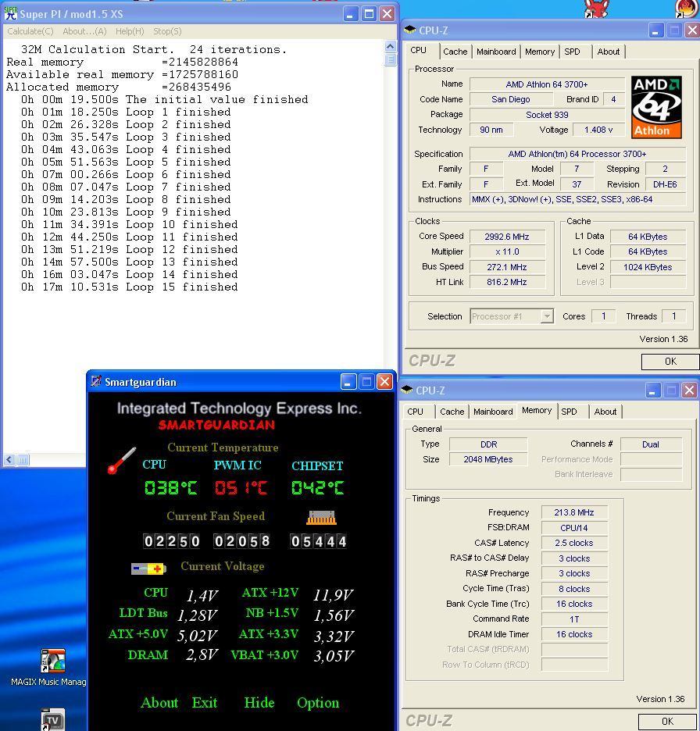Click the memory Size value 2048 MBytes
Viewport: 700px width, 731px height.
(x=487, y=459)
